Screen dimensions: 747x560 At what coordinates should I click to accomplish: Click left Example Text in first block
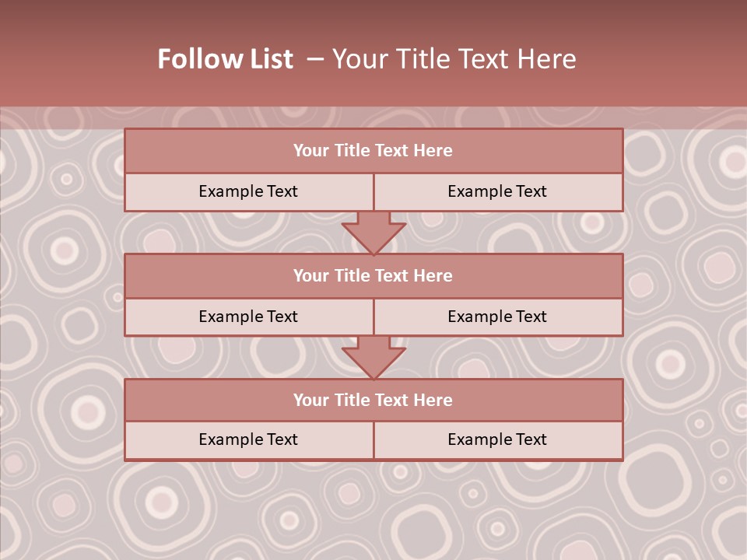(x=248, y=192)
